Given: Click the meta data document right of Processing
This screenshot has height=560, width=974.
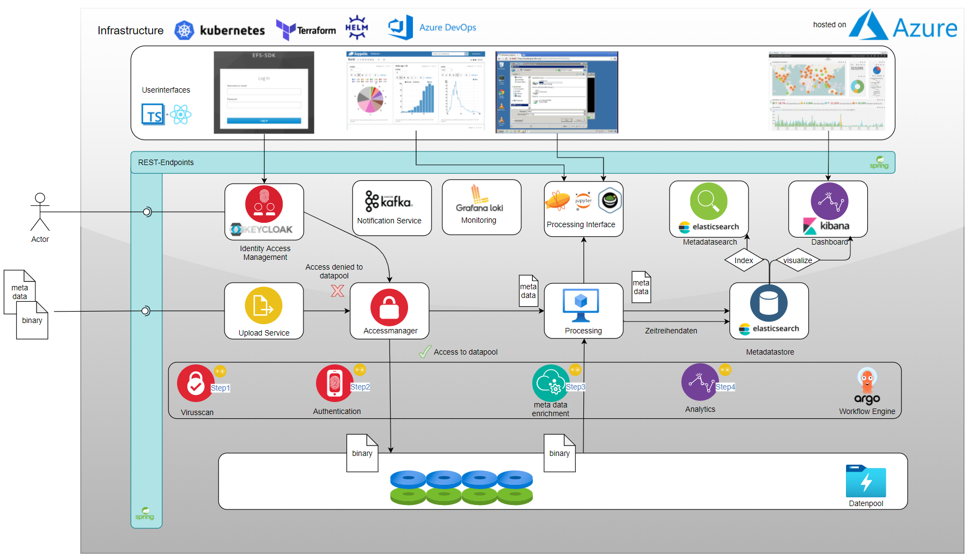Looking at the screenshot, I should click(641, 287).
